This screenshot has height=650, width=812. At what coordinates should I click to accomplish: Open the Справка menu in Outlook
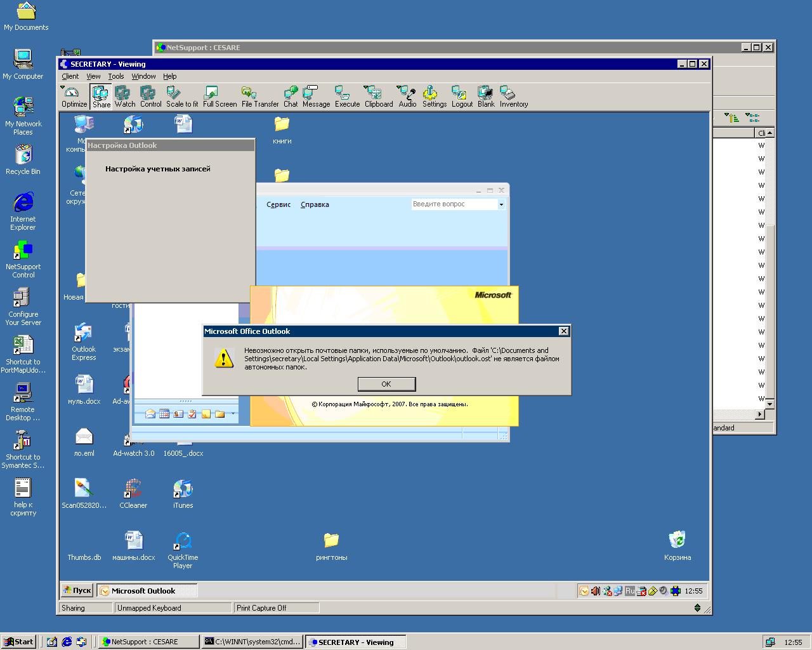click(x=315, y=204)
